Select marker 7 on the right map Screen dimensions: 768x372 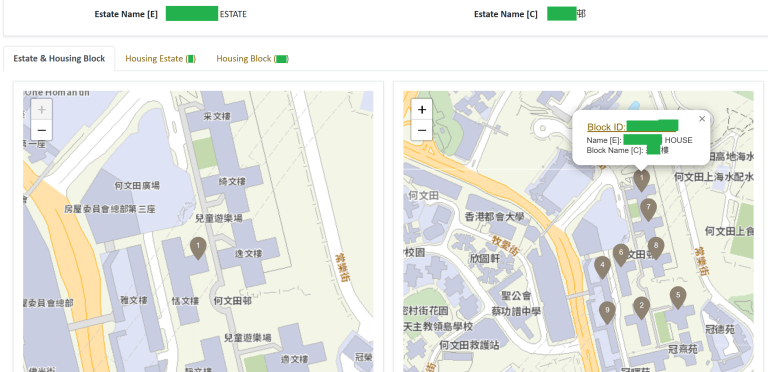(648, 209)
